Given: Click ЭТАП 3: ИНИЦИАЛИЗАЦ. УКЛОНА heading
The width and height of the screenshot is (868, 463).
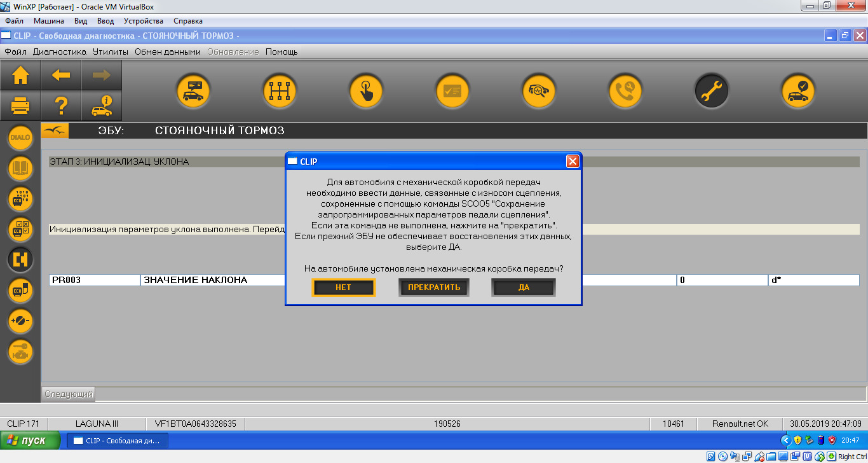Looking at the screenshot, I should tap(119, 162).
